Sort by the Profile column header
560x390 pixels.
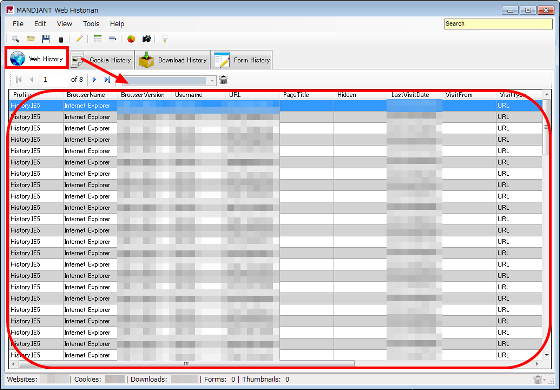(36, 95)
